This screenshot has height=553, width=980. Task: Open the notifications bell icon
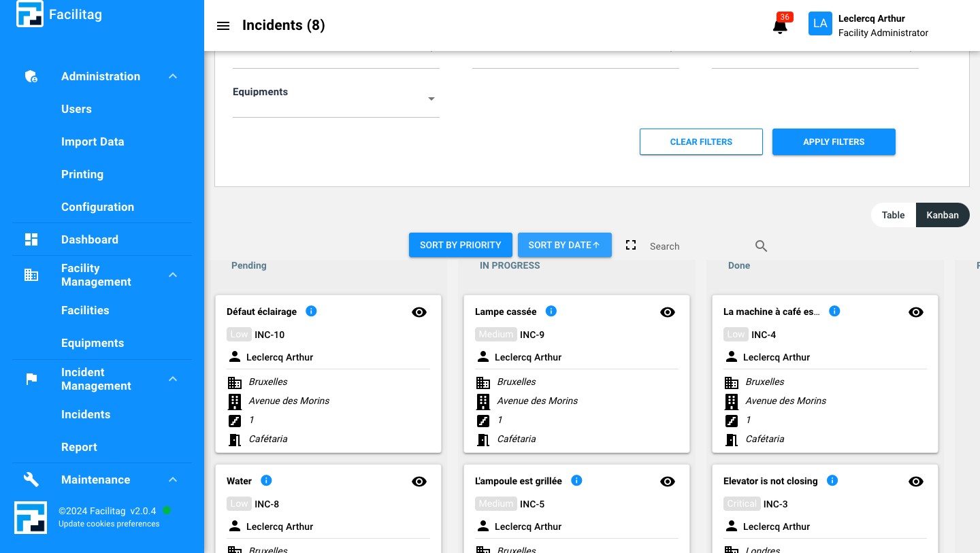click(780, 26)
